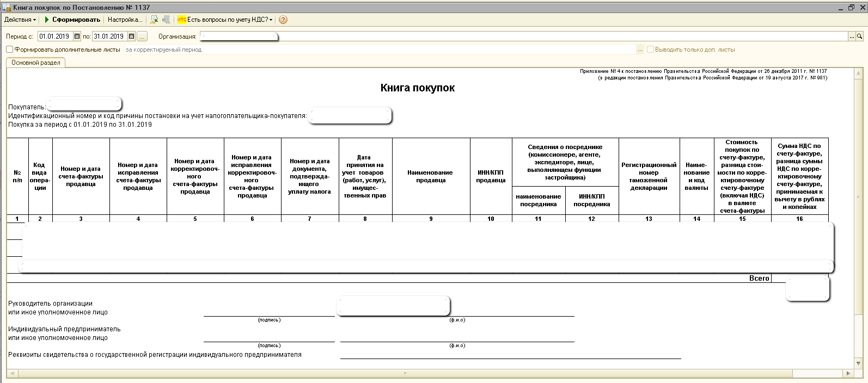This screenshot has height=383, width=868.
Task: Click the за корректируемый период field
Action: [380, 50]
